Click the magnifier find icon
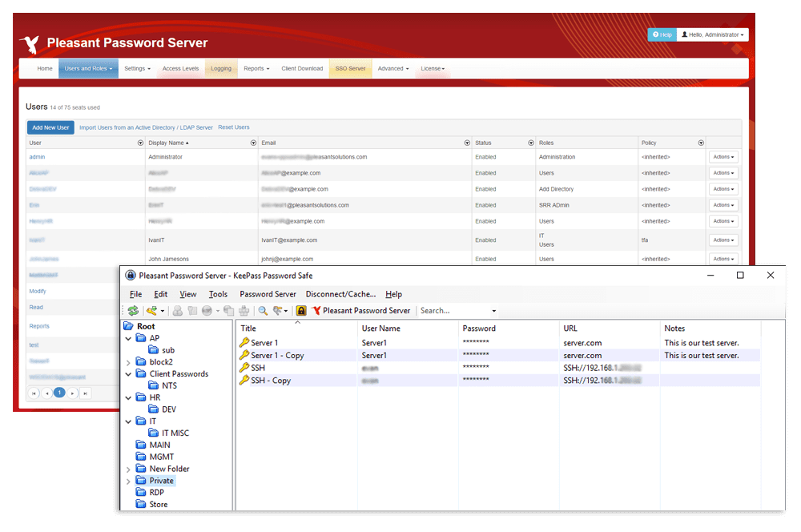Image resolution: width=801 pixels, height=532 pixels. pyautogui.click(x=263, y=311)
